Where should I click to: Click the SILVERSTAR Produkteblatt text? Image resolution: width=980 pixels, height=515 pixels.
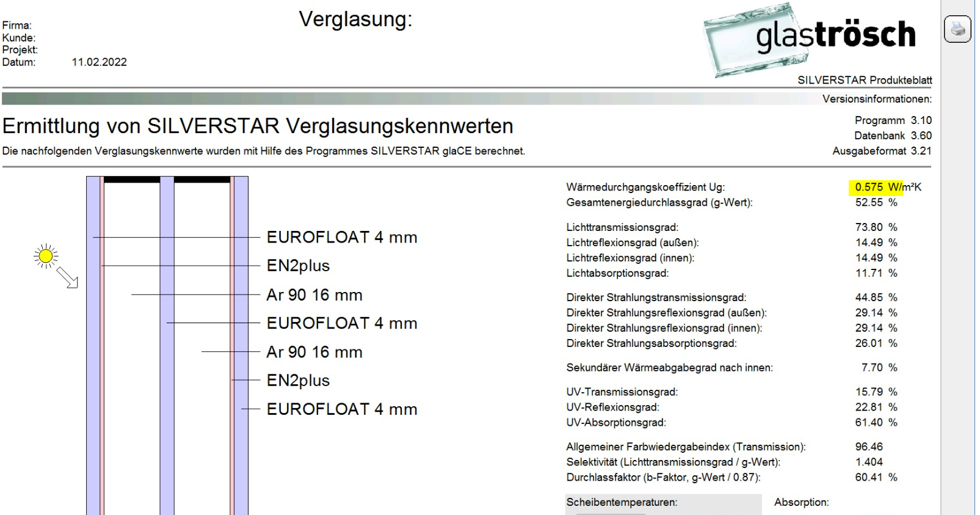(x=865, y=80)
